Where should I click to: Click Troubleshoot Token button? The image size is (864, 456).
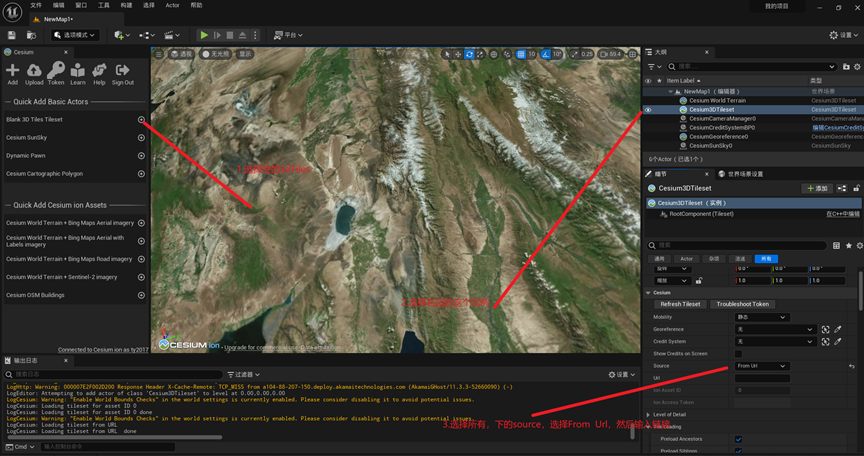pyautogui.click(x=742, y=304)
